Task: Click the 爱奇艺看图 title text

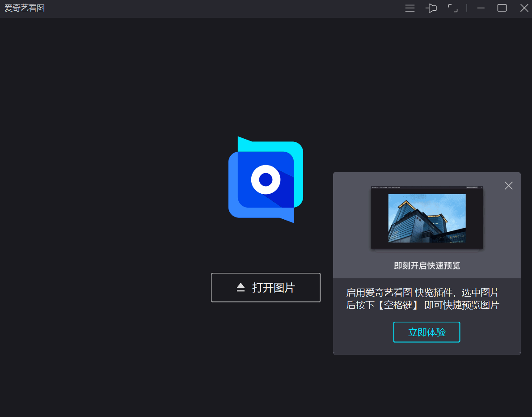Action: coord(25,8)
